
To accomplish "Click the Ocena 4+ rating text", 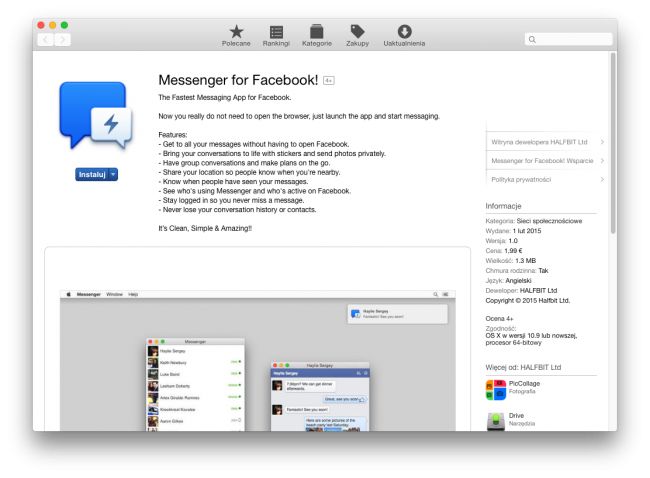I will 500,319.
